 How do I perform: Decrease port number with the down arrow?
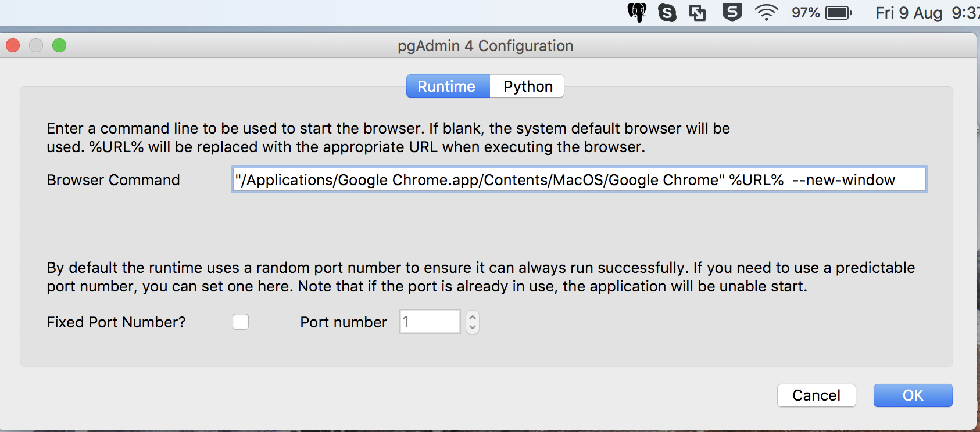point(473,327)
